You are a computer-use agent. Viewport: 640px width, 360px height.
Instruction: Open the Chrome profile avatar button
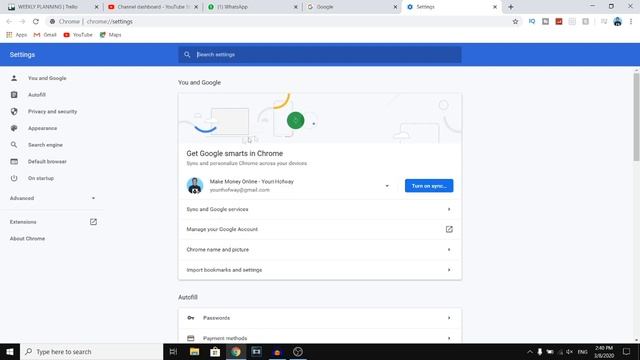coord(617,21)
